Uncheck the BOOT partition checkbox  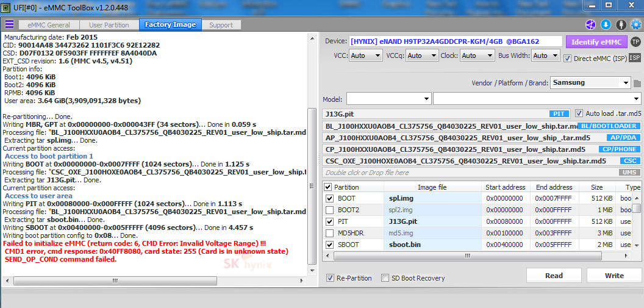(329, 198)
